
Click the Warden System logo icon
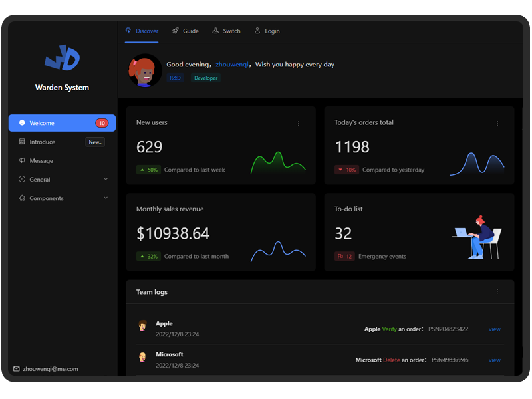(63, 59)
